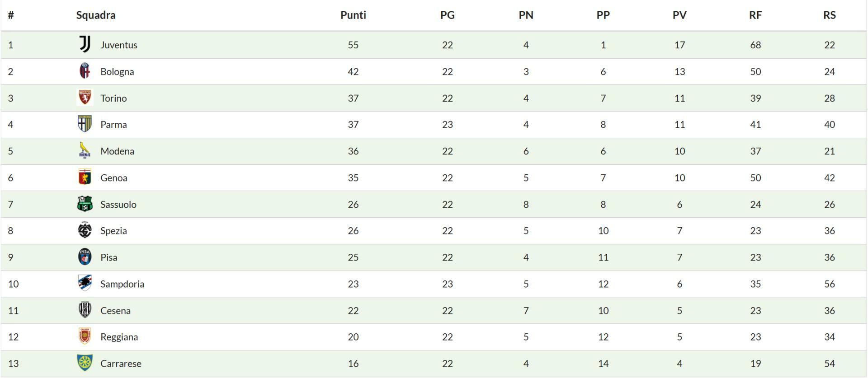Sort table by Punti column header

(353, 15)
